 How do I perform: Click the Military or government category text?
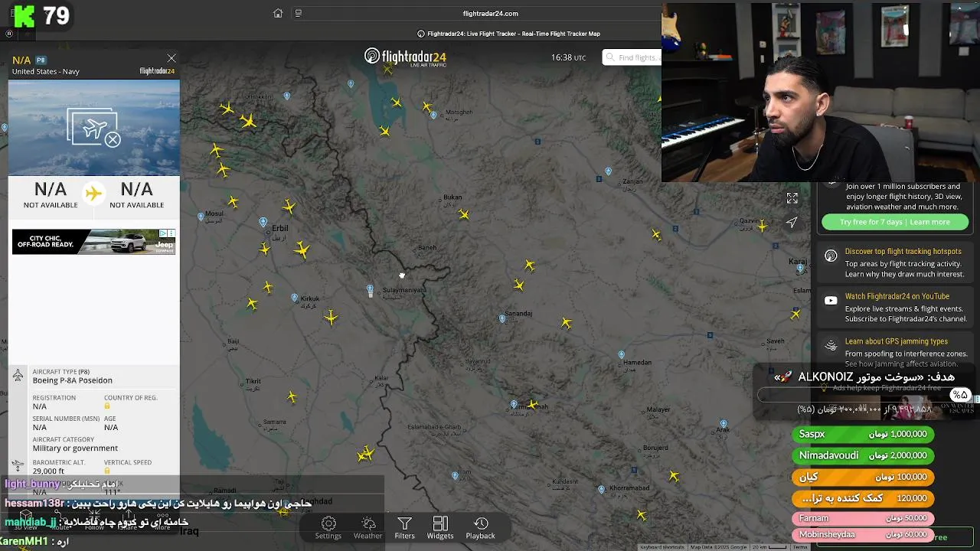[x=75, y=448]
